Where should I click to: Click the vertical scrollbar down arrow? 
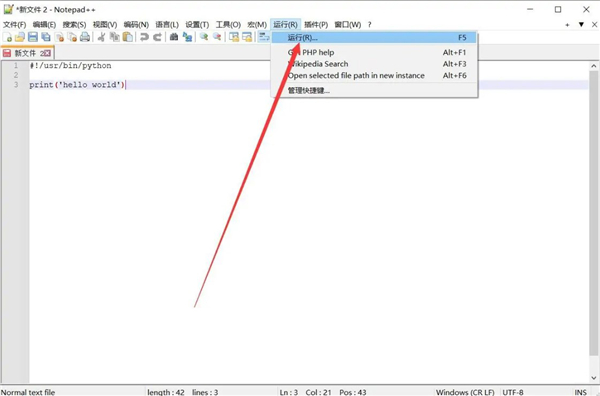point(593,378)
